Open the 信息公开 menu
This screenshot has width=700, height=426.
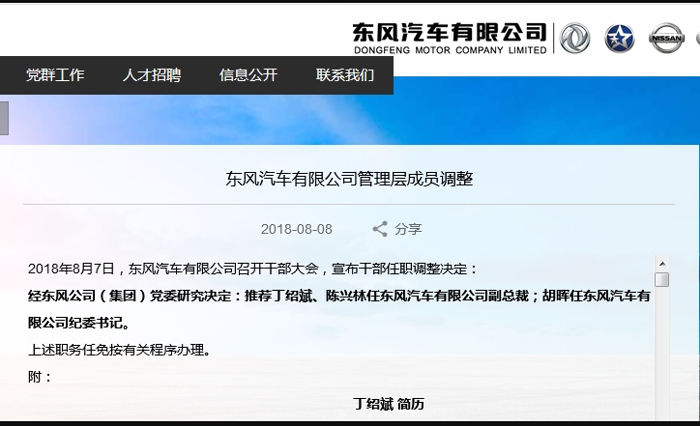(248, 75)
